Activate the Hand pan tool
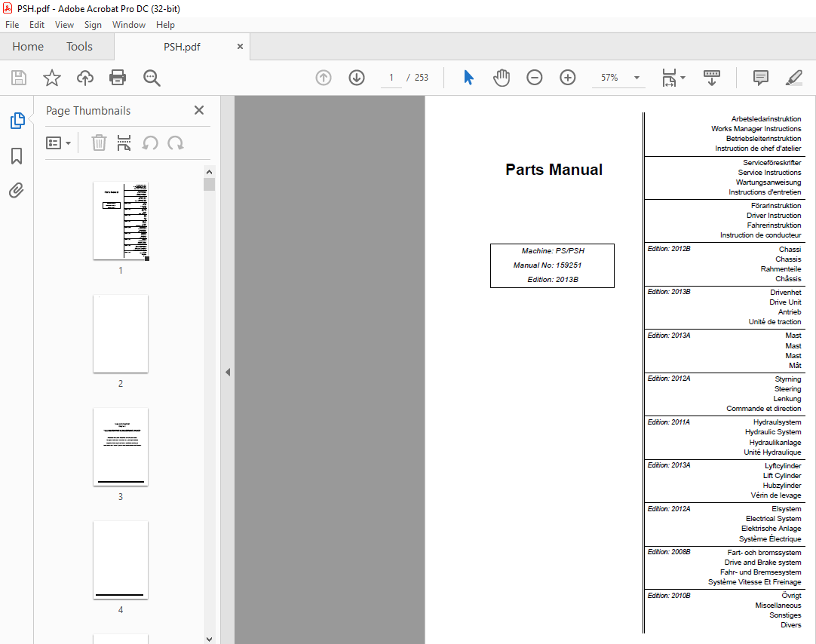 [502, 78]
